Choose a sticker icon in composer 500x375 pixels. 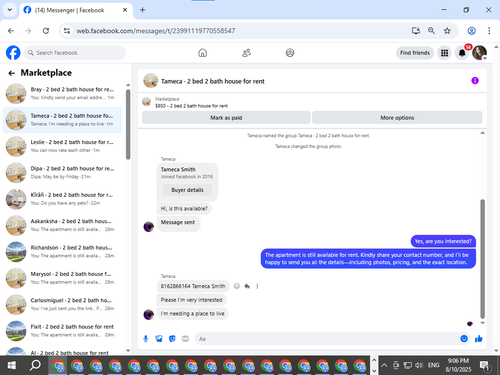[172, 339]
